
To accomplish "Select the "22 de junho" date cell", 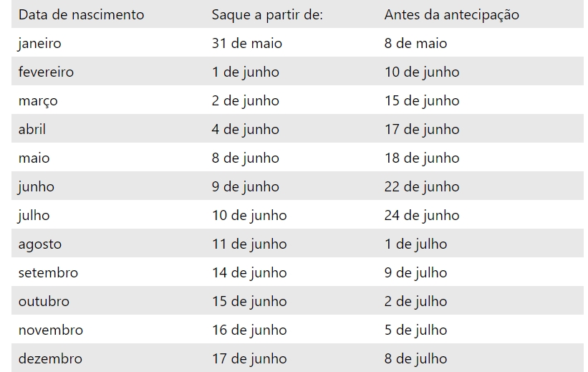I will point(422,186).
